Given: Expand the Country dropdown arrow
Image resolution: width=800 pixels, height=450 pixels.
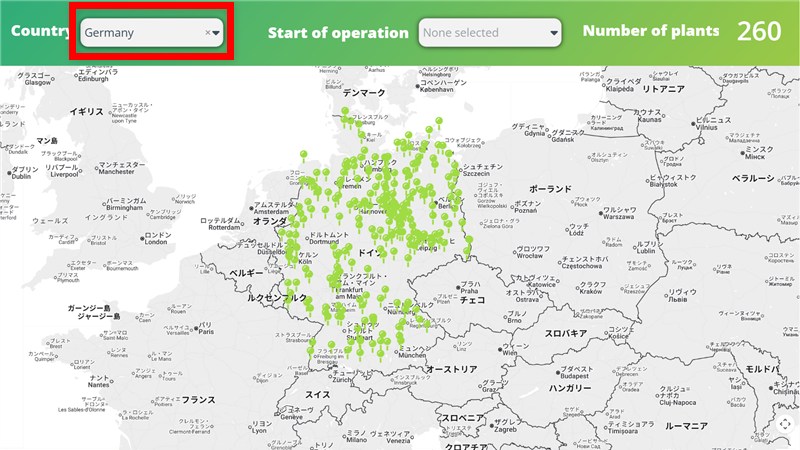Looking at the screenshot, I should [216, 32].
